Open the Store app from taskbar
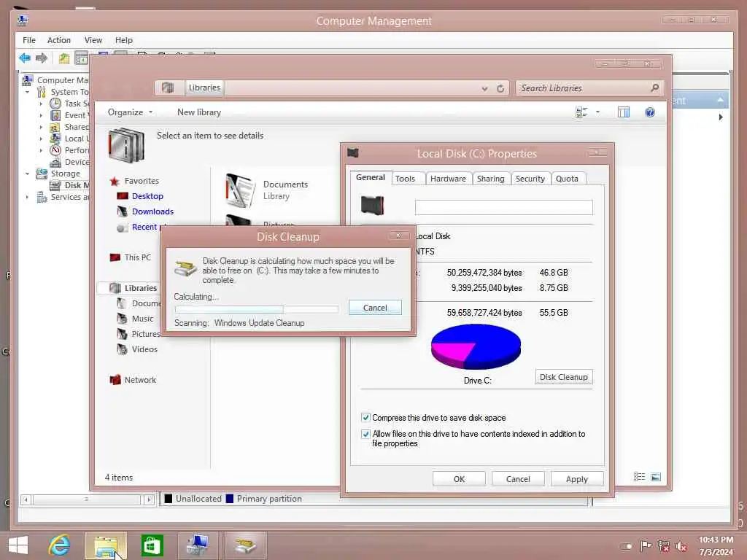747x560 pixels. [152, 545]
